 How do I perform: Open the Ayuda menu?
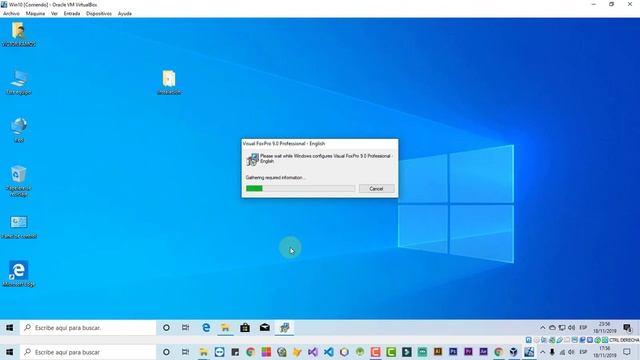click(x=124, y=13)
